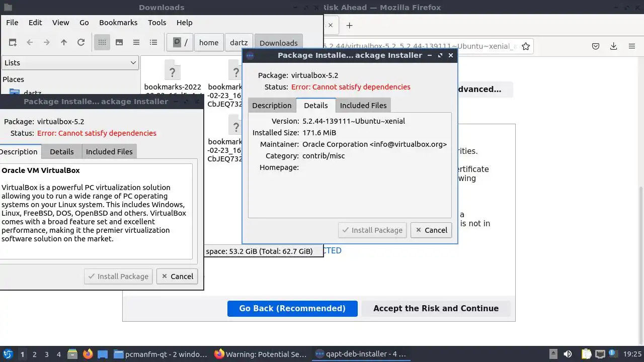Select Description tab in left installer window

point(19,151)
